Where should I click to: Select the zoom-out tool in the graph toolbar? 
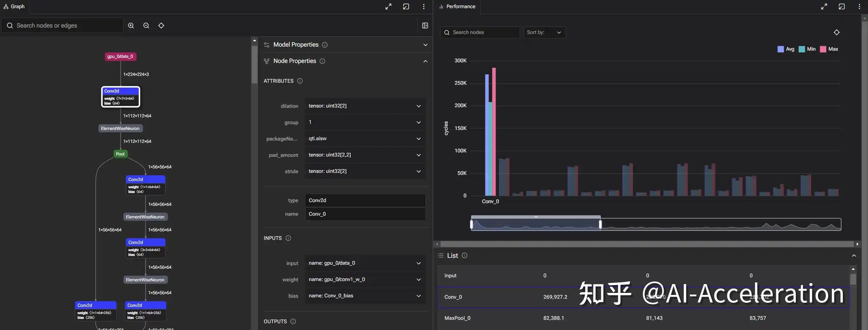point(146,26)
